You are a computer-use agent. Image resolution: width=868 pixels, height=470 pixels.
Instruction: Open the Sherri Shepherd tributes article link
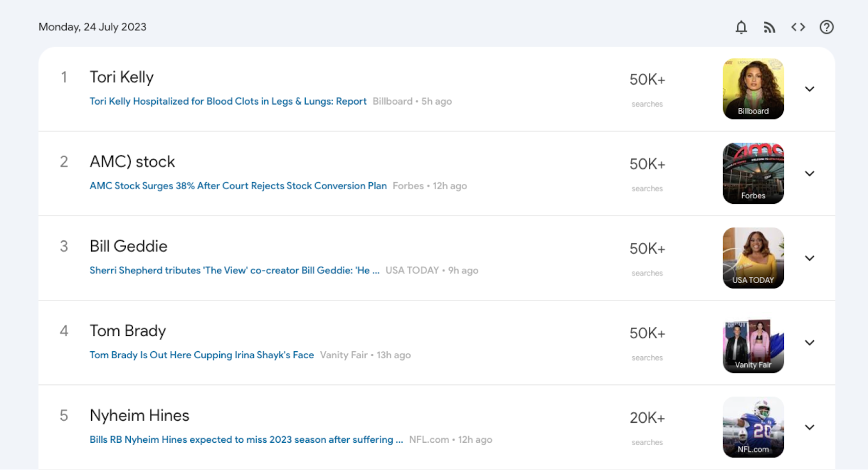[x=234, y=271]
